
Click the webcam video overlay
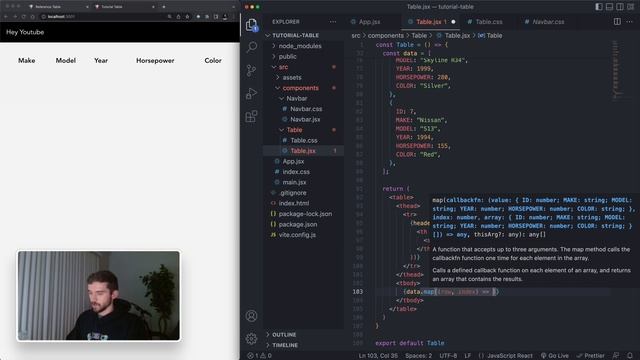(x=98, y=296)
